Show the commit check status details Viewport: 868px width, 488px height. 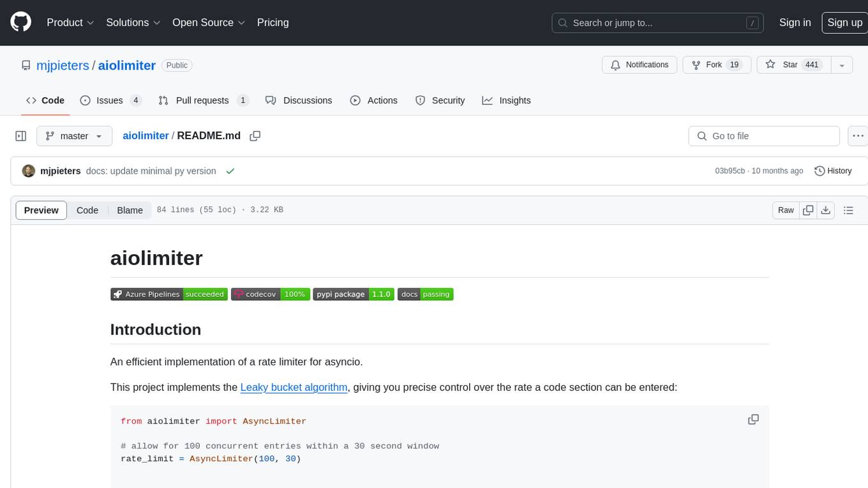(x=230, y=171)
